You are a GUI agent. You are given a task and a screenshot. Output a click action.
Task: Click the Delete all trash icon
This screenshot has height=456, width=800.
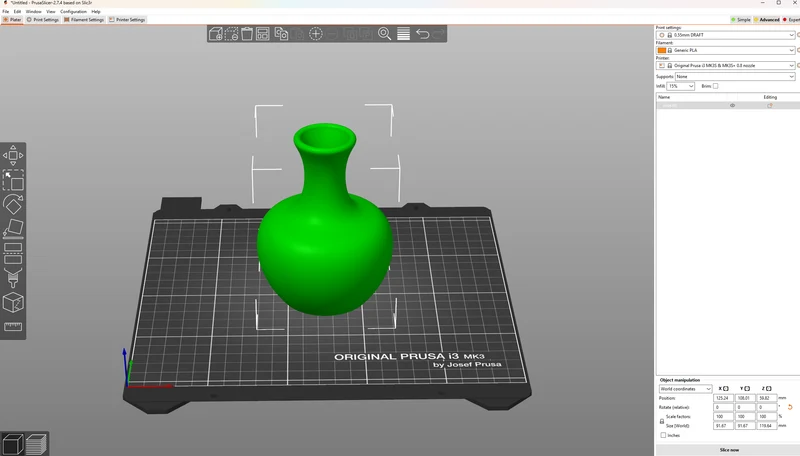pos(247,34)
